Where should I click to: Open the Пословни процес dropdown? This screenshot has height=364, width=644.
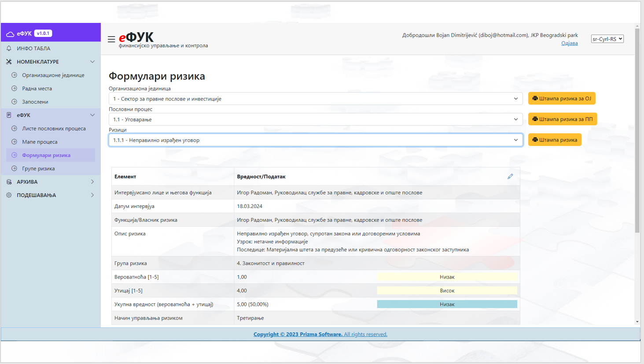(x=316, y=119)
